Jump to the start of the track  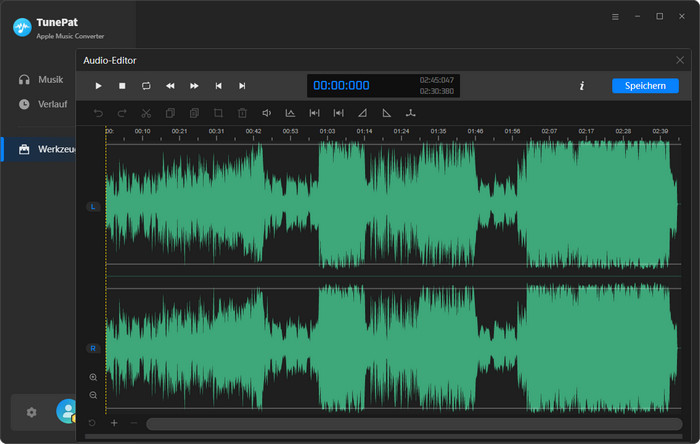tap(218, 86)
